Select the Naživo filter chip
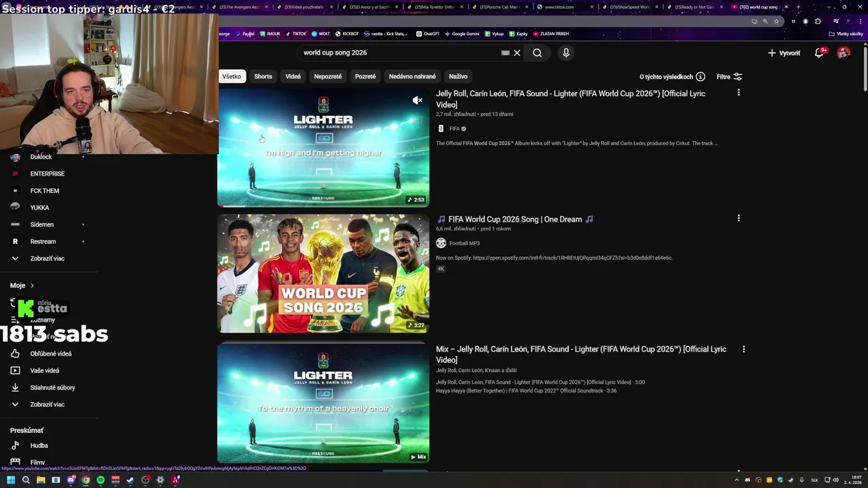Screen dimensions: 868x488 click(458, 77)
